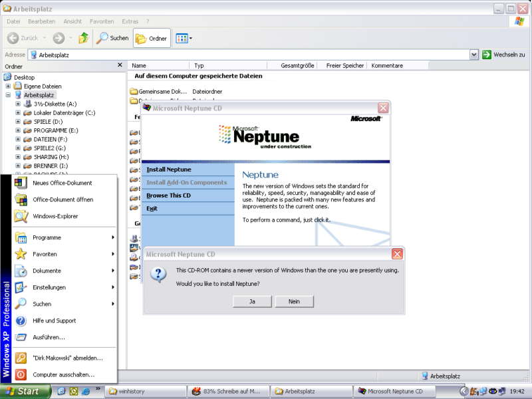Open the Extras menu
Image resolution: width=532 pixels, height=399 pixels.
130,21
